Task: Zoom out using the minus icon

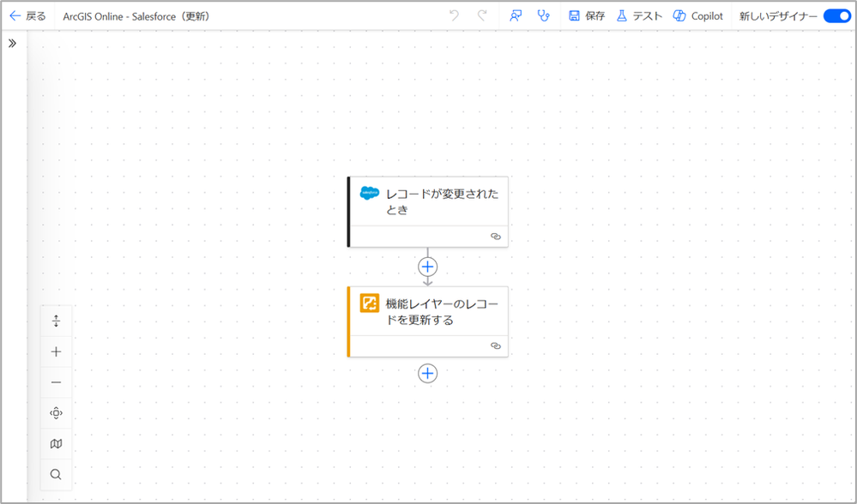Action: 56,381
